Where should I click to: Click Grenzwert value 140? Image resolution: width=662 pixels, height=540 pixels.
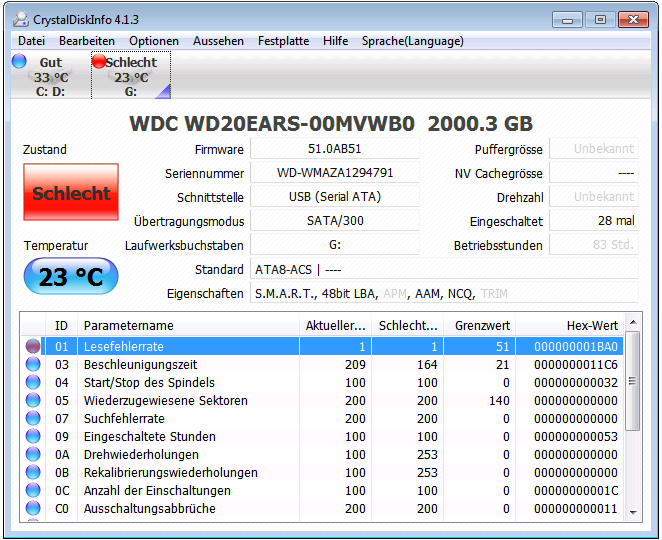pos(499,400)
